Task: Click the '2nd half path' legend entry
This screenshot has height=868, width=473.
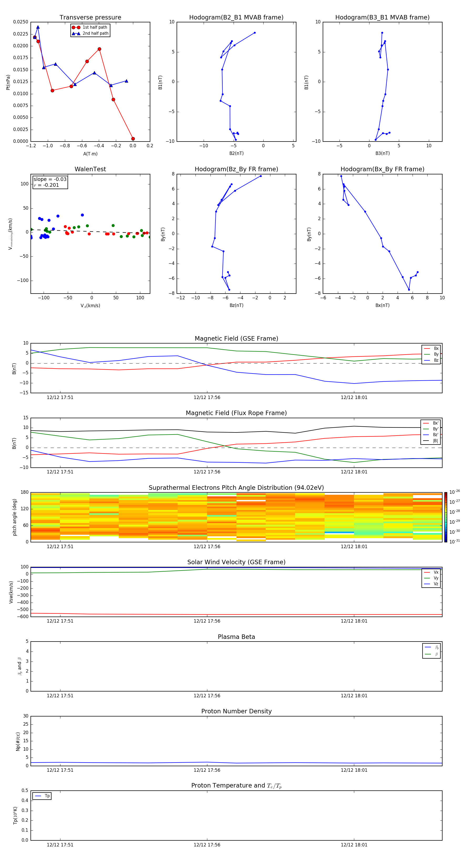Action: [90, 33]
